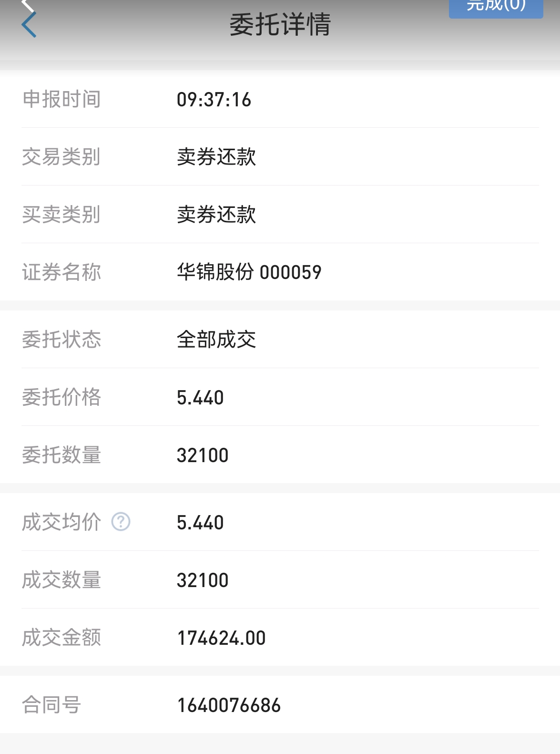Tap the 申报时间 value 09:37:16
This screenshot has height=754, width=560.
click(x=214, y=100)
